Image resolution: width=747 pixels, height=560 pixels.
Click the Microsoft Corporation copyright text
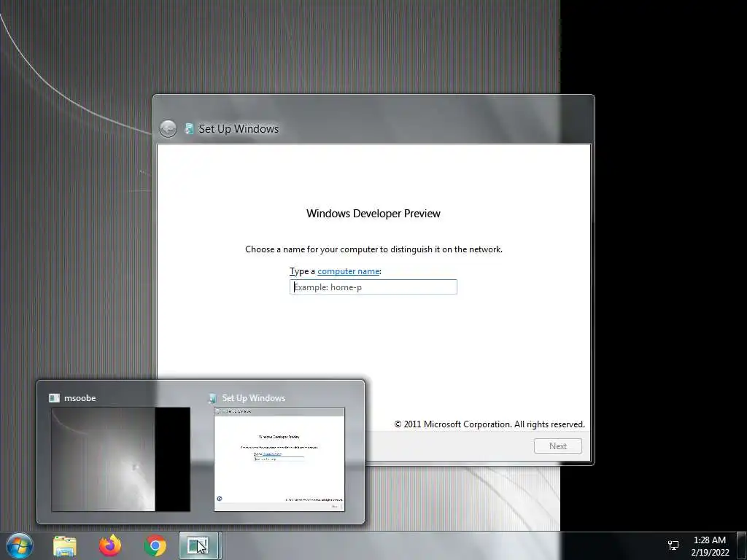pos(489,424)
